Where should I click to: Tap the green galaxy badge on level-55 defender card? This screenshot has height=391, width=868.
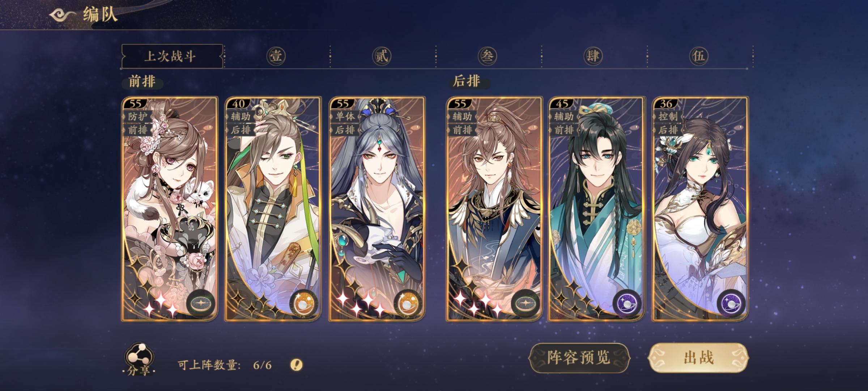(201, 304)
